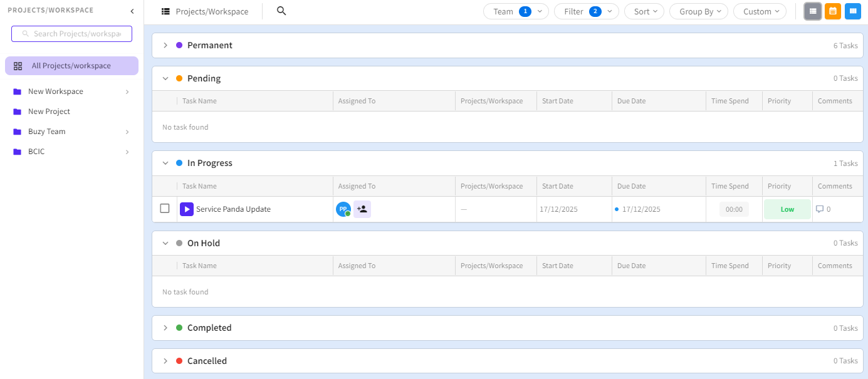This screenshot has height=379, width=868.
Task: Click the orange Pending status dot
Action: (179, 78)
